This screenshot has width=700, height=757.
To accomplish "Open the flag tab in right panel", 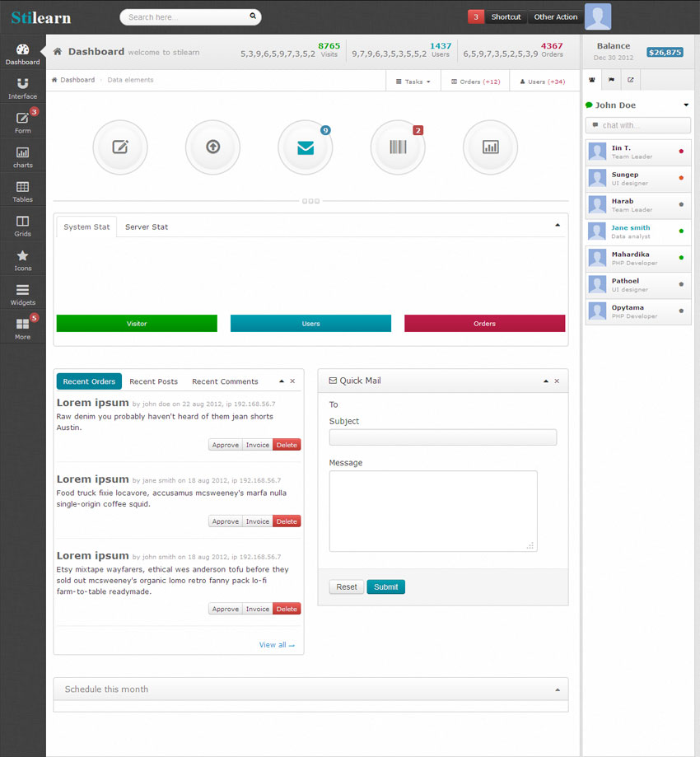I will [x=611, y=80].
